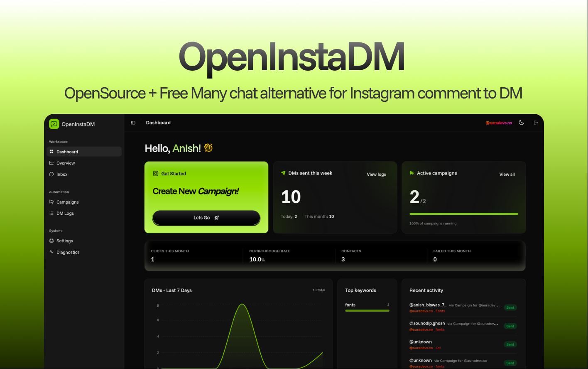Toggle the sidebar collapse icon
Screen dimensions: 588x369
[133, 123]
